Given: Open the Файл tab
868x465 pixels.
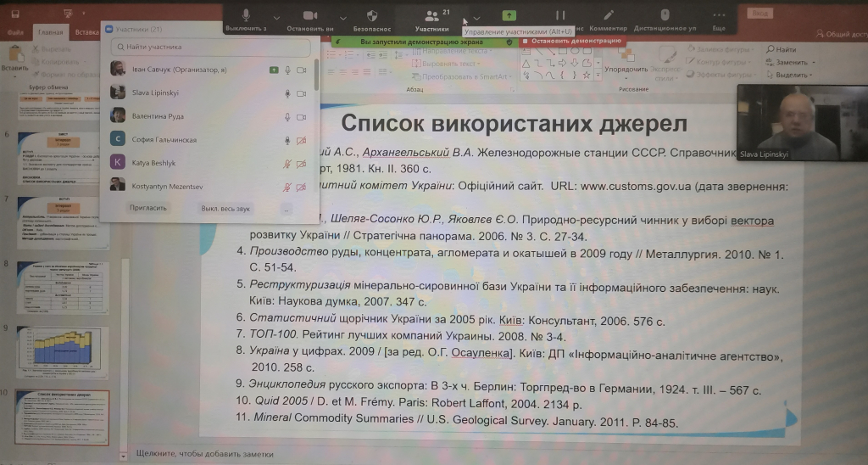Looking at the screenshot, I should [15, 32].
